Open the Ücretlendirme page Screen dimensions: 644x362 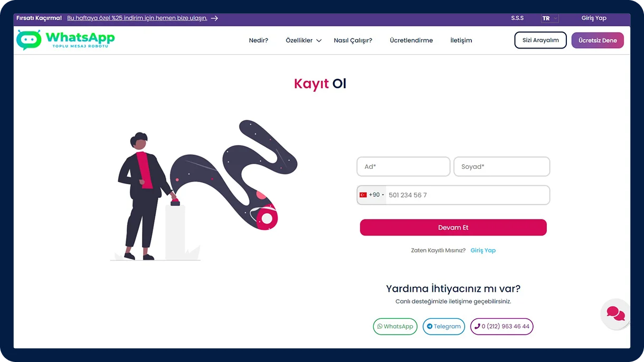click(x=411, y=40)
